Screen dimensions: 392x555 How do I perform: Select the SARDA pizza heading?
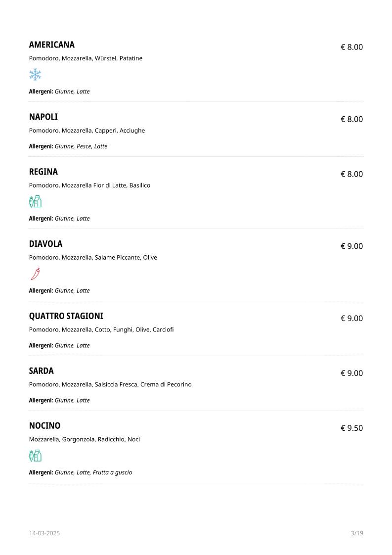tap(42, 371)
